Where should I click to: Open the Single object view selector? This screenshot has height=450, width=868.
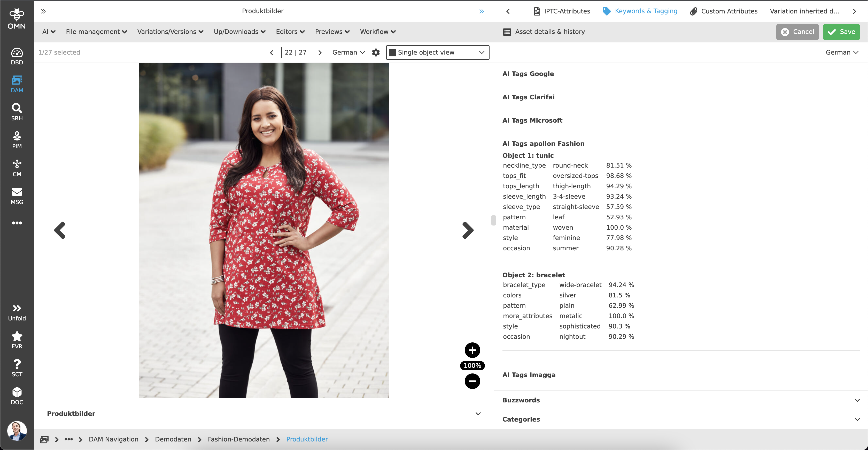[x=437, y=52]
